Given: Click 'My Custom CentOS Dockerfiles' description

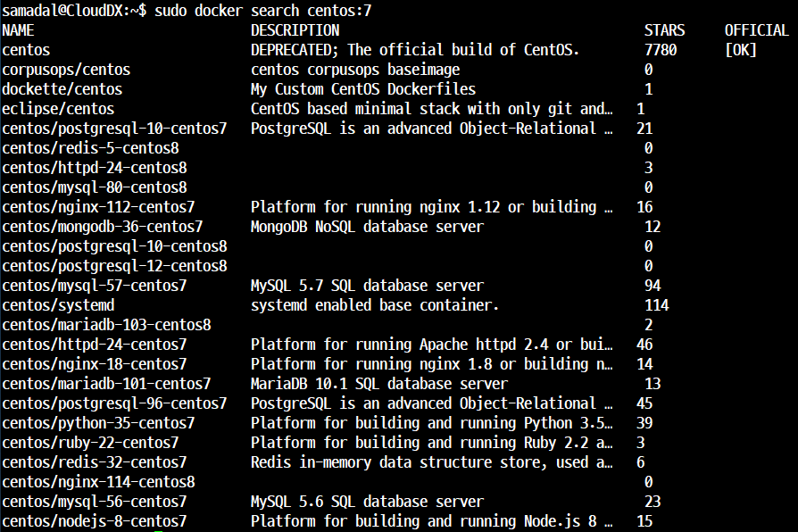Looking at the screenshot, I should [x=363, y=89].
